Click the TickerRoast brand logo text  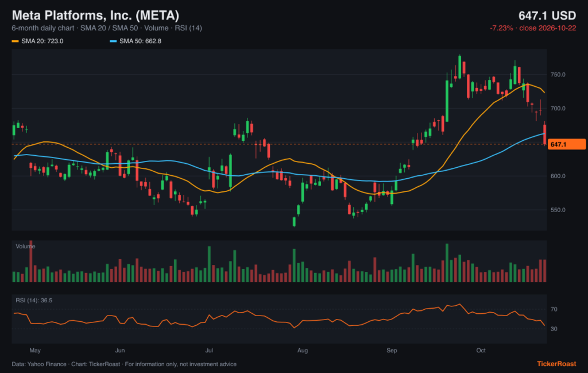click(556, 364)
